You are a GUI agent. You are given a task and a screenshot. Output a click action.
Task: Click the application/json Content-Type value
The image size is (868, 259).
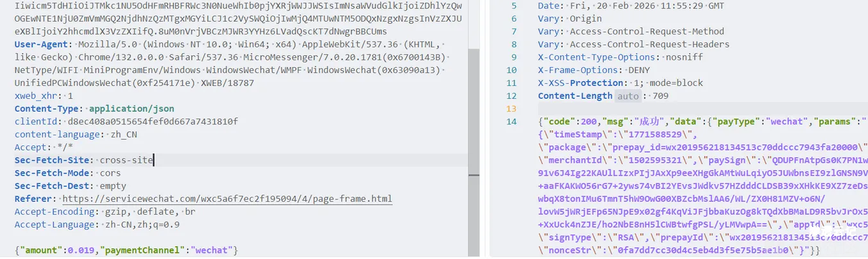(132, 109)
